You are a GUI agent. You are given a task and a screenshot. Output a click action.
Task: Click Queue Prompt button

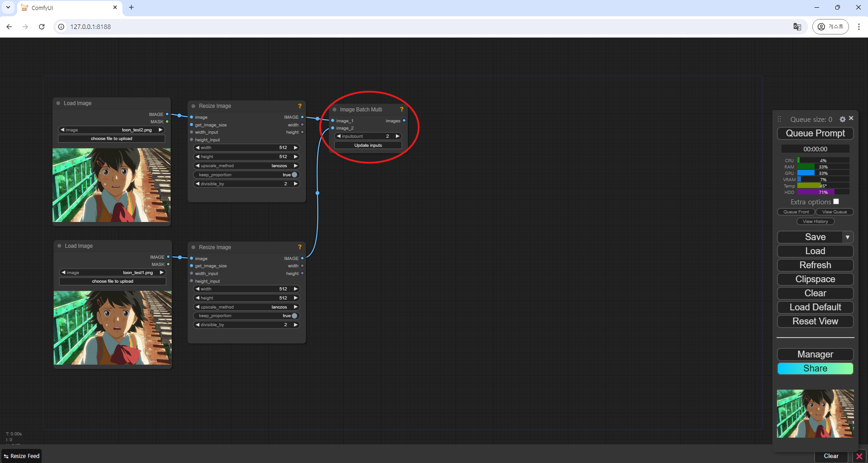point(815,133)
